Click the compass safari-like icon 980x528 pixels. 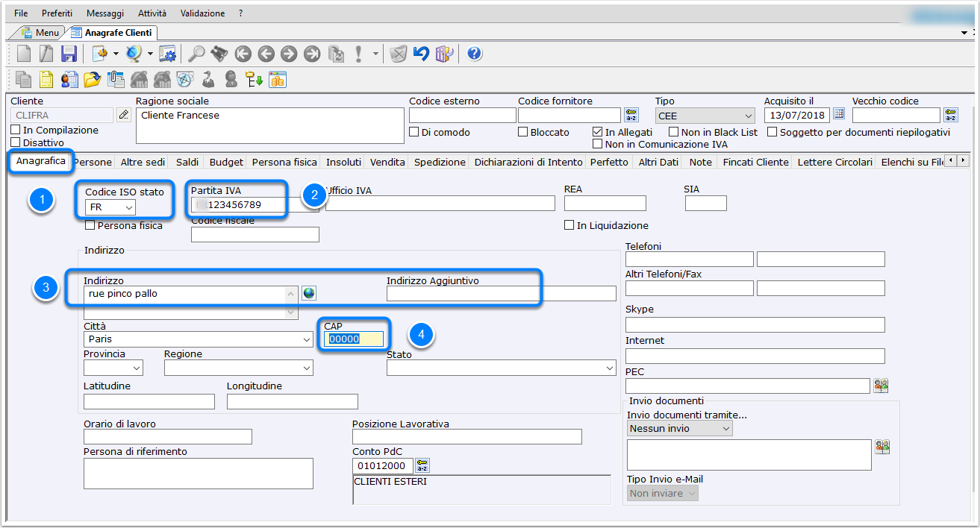(184, 78)
